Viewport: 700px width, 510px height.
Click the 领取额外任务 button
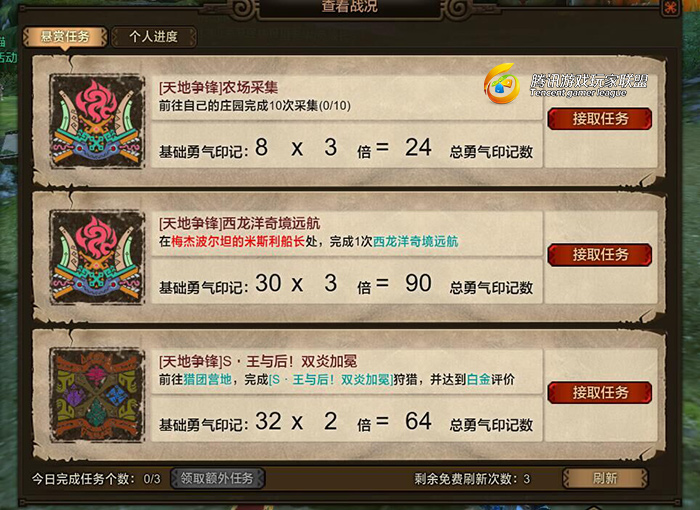click(217, 478)
